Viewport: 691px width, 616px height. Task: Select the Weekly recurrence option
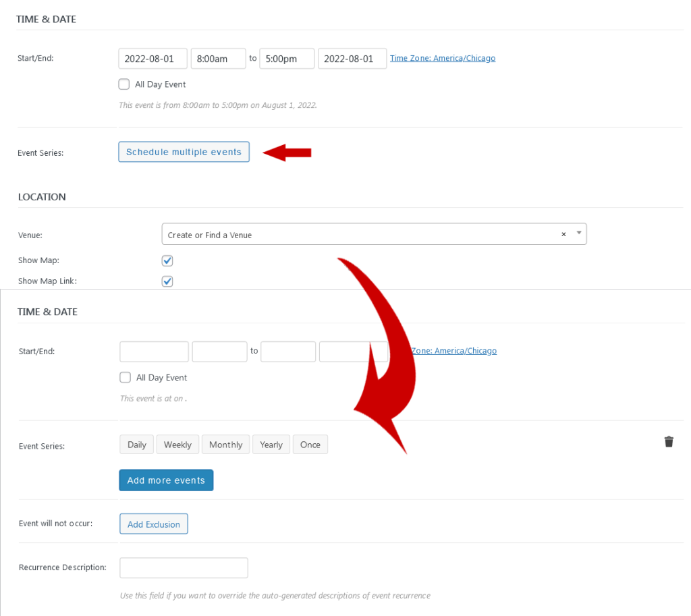[x=177, y=445]
